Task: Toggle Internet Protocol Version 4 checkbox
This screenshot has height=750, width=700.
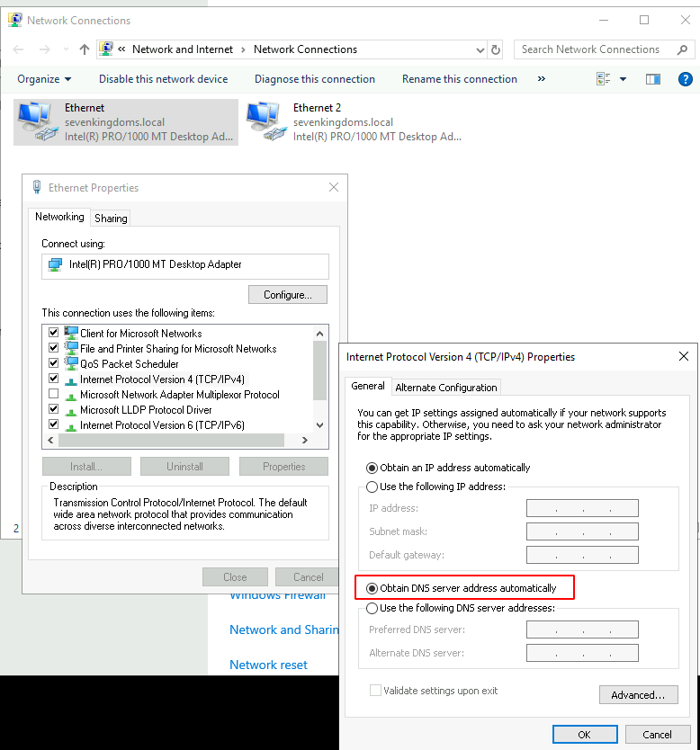Action: [54, 379]
